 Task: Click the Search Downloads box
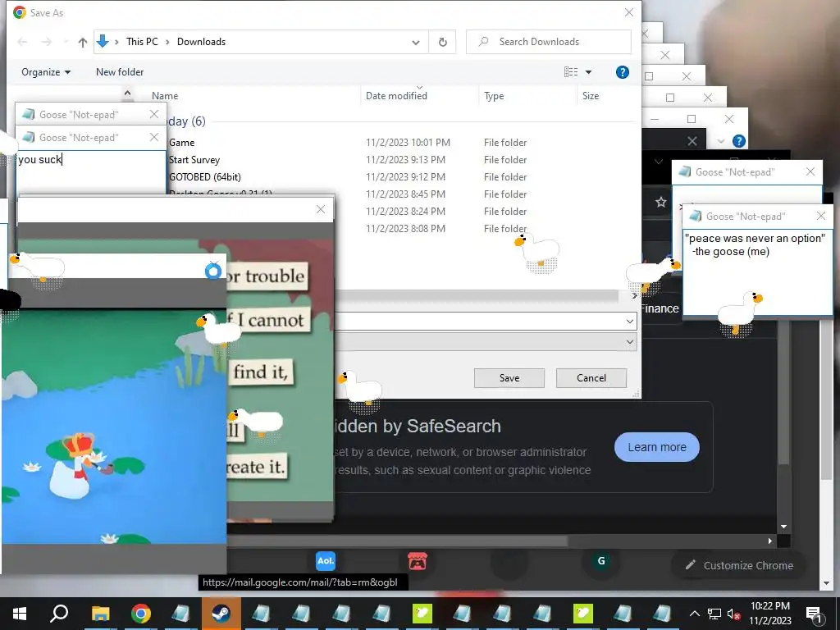549,42
